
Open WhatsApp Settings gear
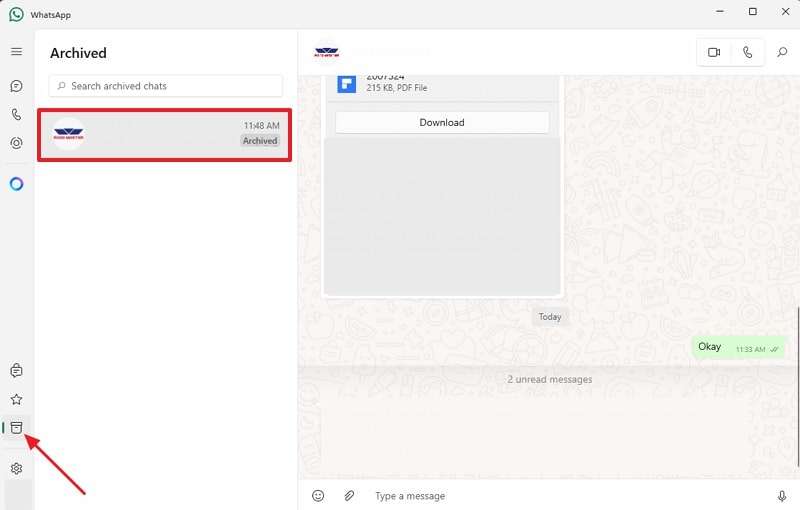click(x=16, y=468)
